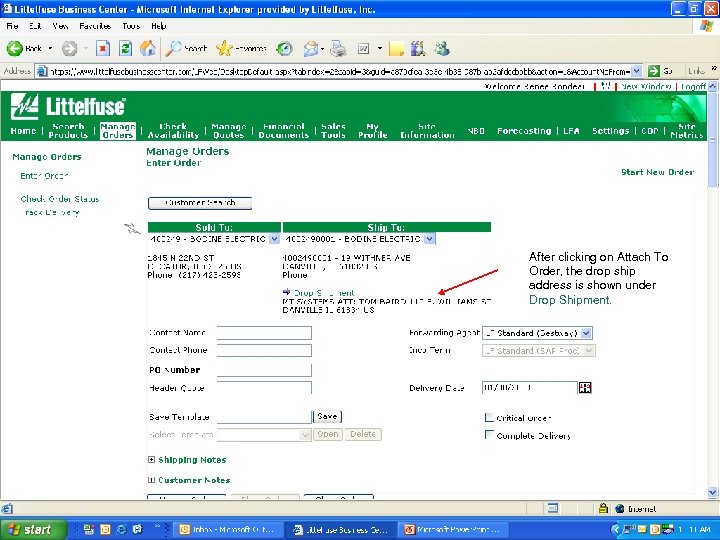The width and height of the screenshot is (720, 540).
Task: Open the File menu
Action: point(12,26)
